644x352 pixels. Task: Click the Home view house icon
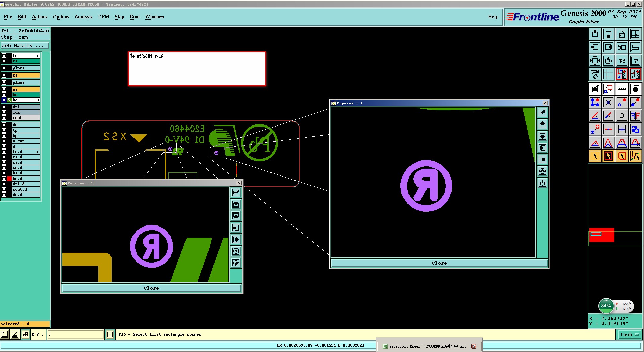click(x=622, y=34)
